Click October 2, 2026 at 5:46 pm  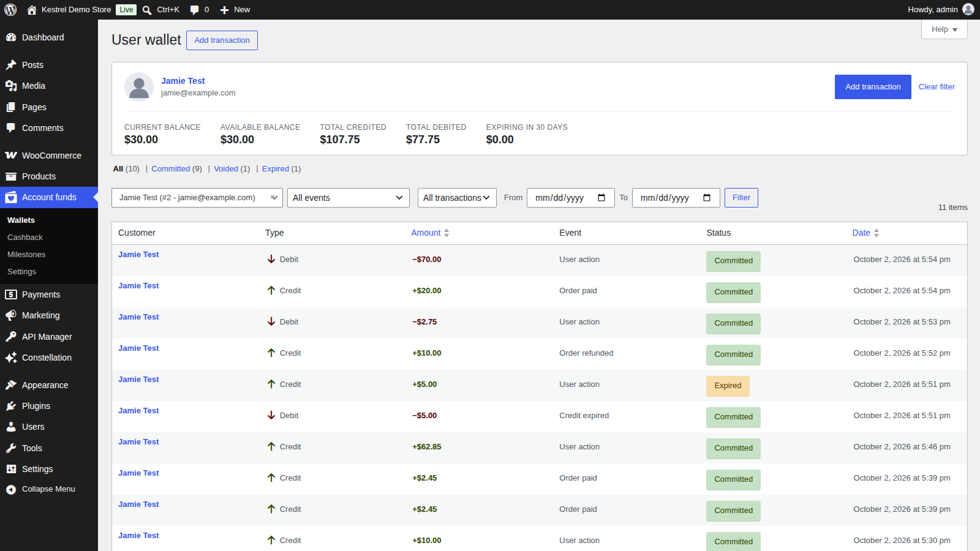(902, 447)
